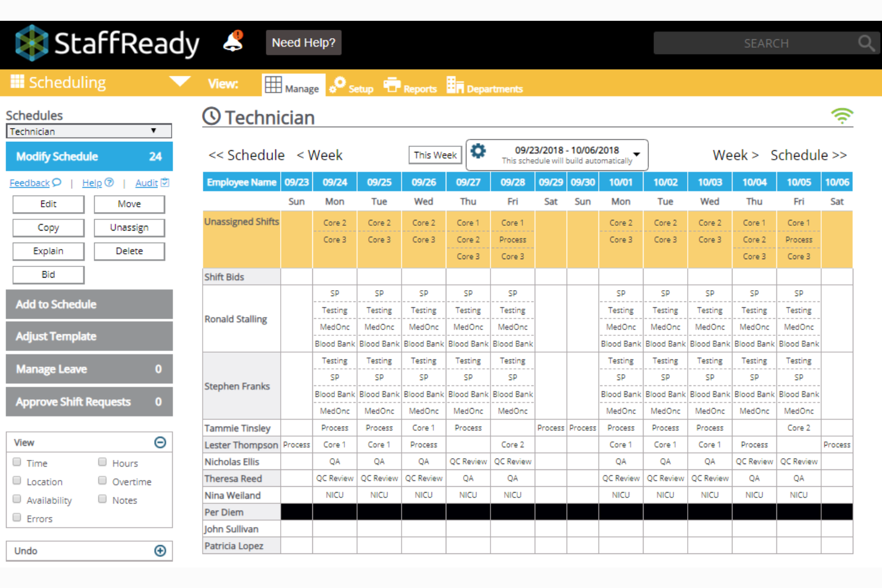Viewport: 882px width, 588px height.
Task: Switch to the Setup view tab
Action: click(352, 86)
